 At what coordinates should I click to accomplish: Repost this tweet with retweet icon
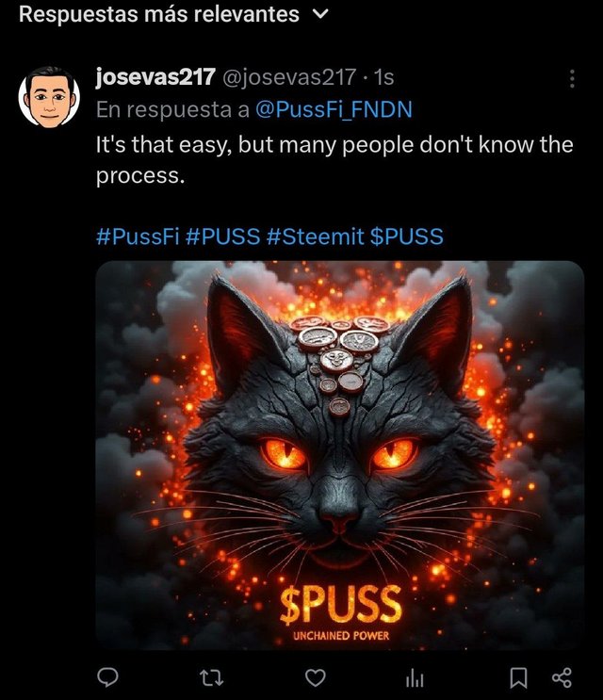point(211,677)
